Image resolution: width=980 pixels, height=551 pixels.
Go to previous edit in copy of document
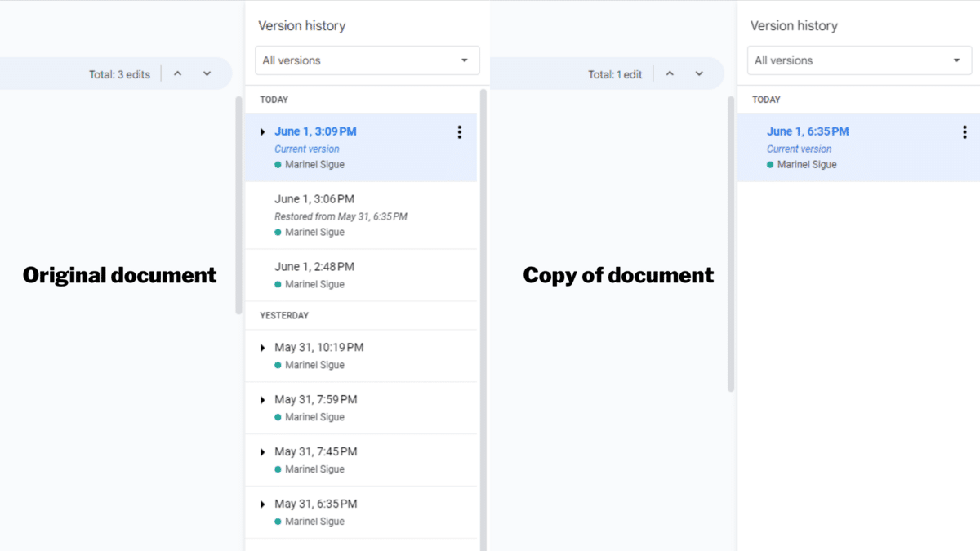[670, 74]
